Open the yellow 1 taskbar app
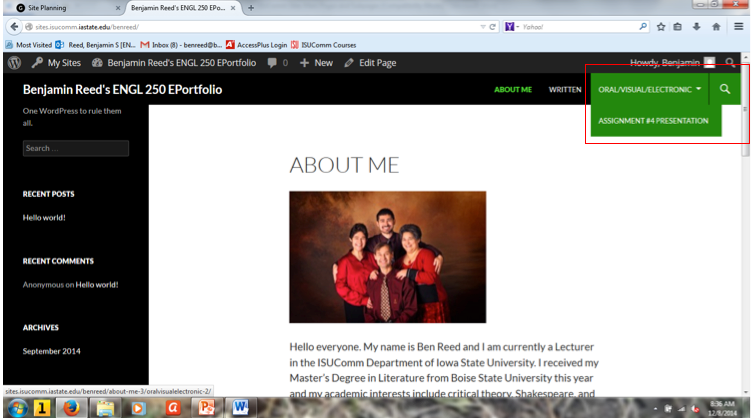The height and width of the screenshot is (418, 756). (42, 408)
